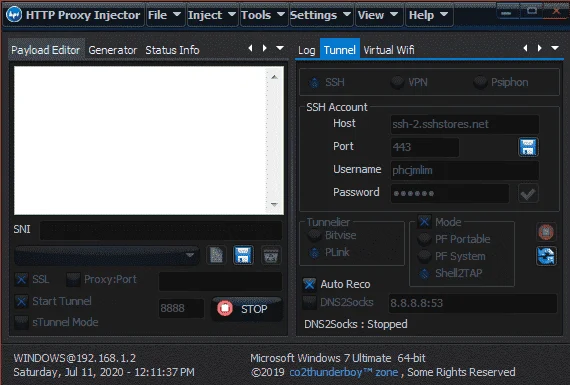570x385 pixels.
Task: Switch to the Payload Editor tab
Action: click(46, 49)
